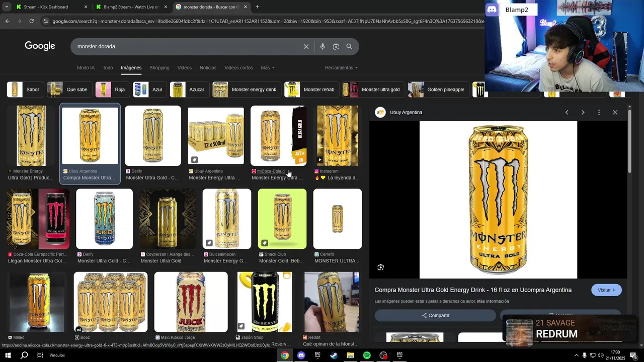Click the 'Compartir' share button
Image resolution: width=644 pixels, height=362 pixels.
tap(435, 315)
